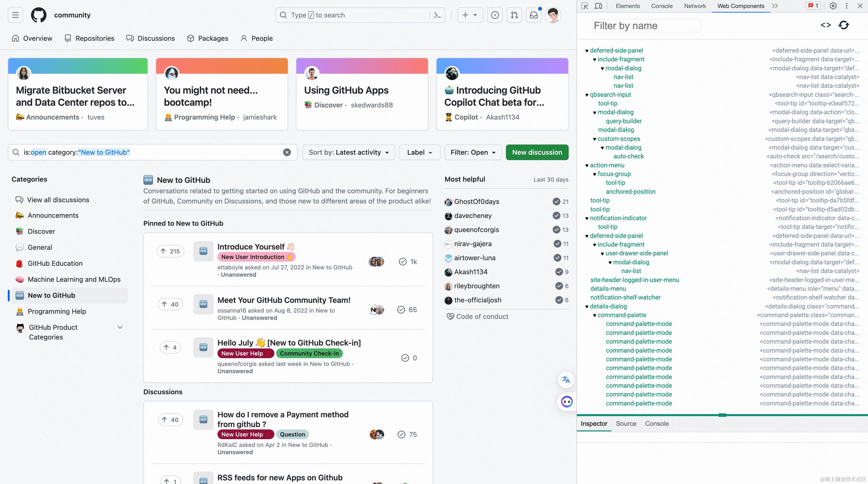Toggle the device toolbar emulation
Viewport: 868px width, 484px height.
click(x=598, y=6)
